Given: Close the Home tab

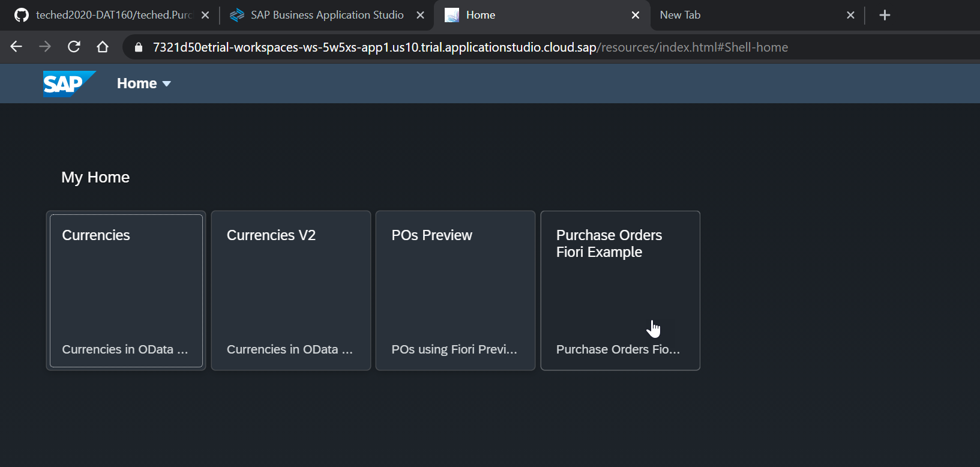Looking at the screenshot, I should click(636, 15).
